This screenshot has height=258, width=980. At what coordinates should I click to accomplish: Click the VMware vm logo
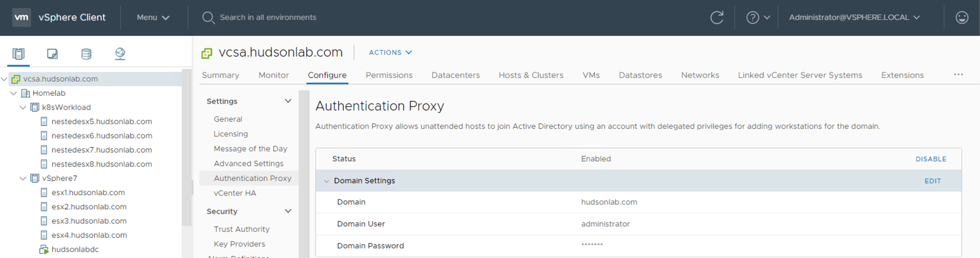click(x=21, y=17)
